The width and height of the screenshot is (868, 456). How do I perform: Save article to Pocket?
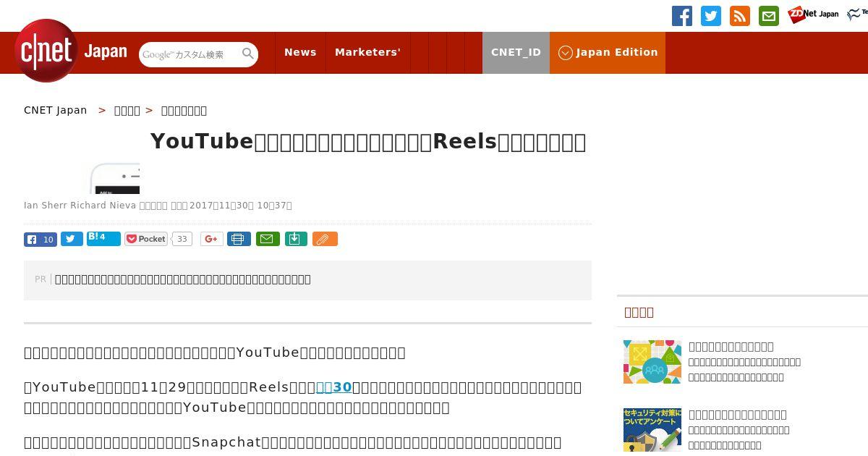click(x=146, y=239)
